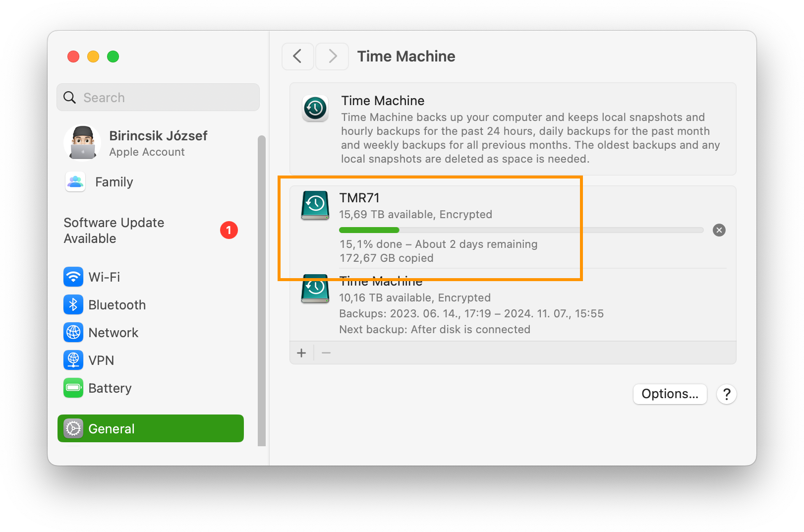Minimize the window with the yellow button
Viewport: 804px width, 532px height.
pyautogui.click(x=93, y=57)
